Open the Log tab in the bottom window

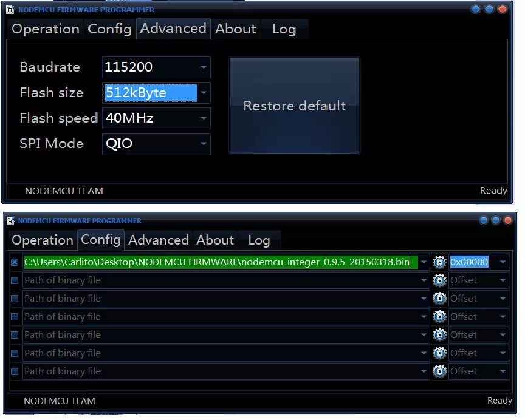point(259,240)
